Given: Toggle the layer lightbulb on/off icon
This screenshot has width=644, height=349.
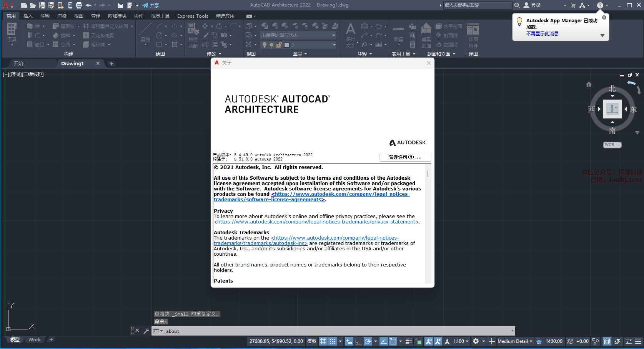Looking at the screenshot, I should pos(265,45).
